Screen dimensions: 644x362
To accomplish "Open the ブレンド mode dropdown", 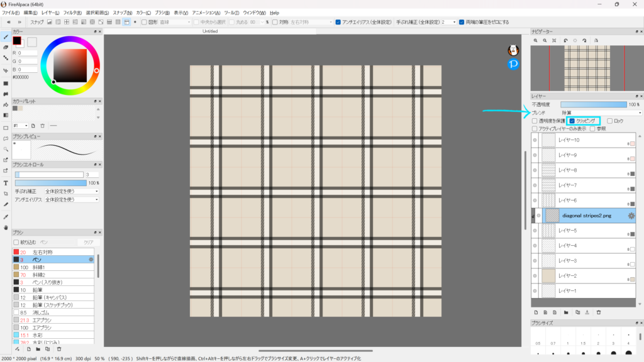I will tap(601, 112).
